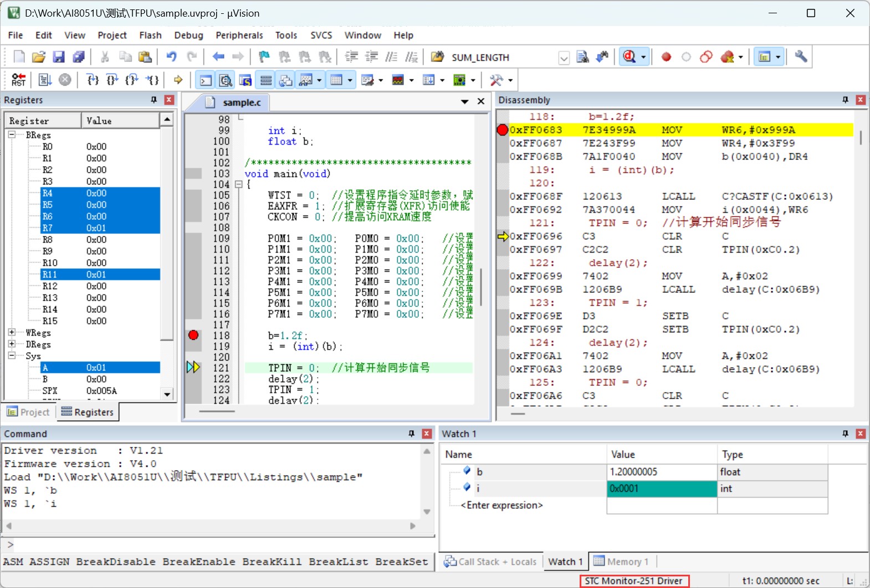Expand the WRegs tree node
870x588 pixels.
coord(12,332)
